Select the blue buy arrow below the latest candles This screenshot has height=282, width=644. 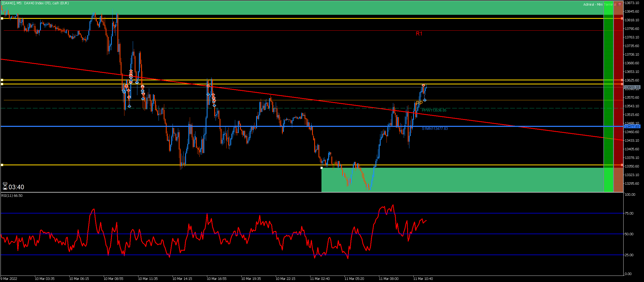click(x=425, y=100)
